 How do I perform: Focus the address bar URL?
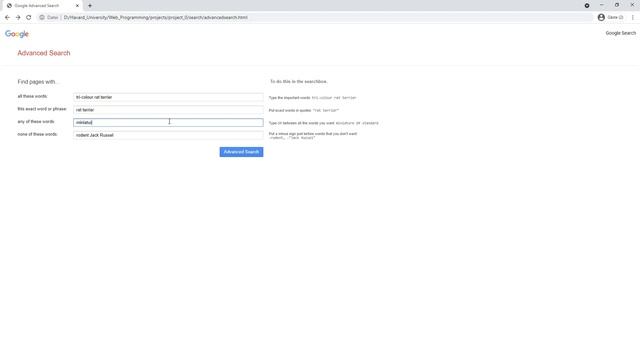pyautogui.click(x=156, y=18)
